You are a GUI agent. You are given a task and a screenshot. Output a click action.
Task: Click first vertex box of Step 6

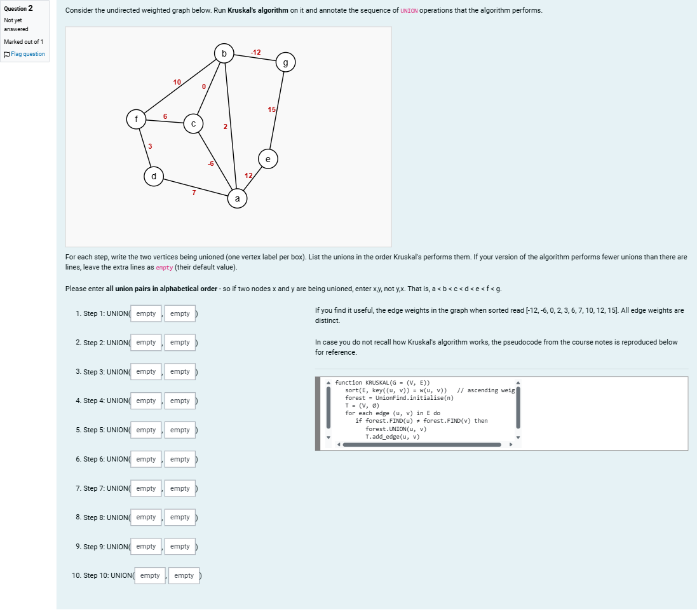pyautogui.click(x=145, y=459)
